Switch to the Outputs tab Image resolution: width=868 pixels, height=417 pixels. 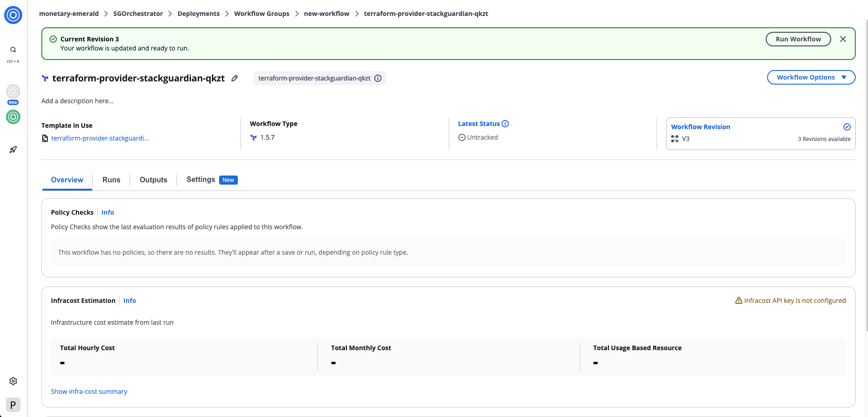pos(153,180)
